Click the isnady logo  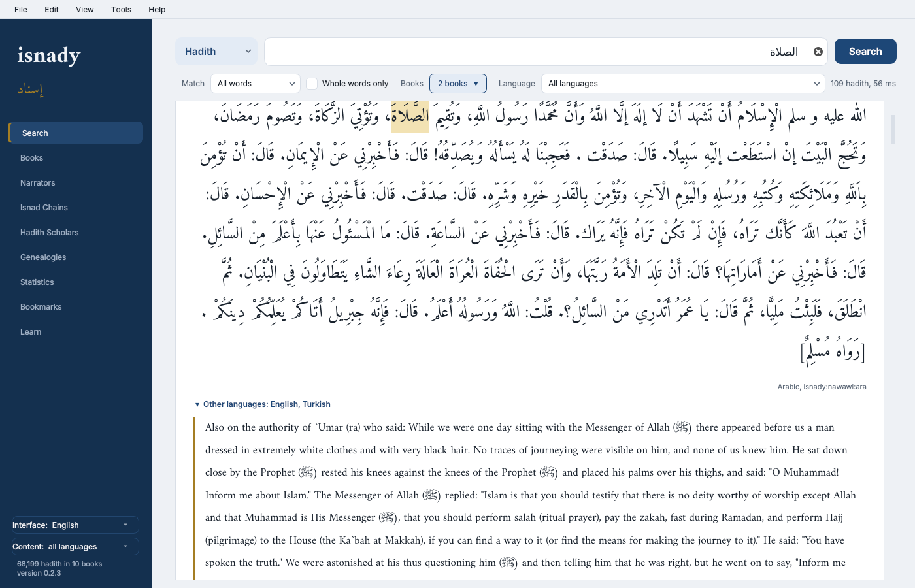[49, 56]
